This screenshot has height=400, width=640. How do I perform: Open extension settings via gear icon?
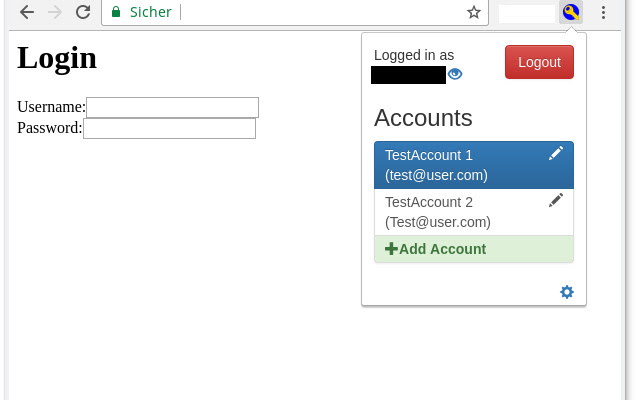click(x=567, y=292)
